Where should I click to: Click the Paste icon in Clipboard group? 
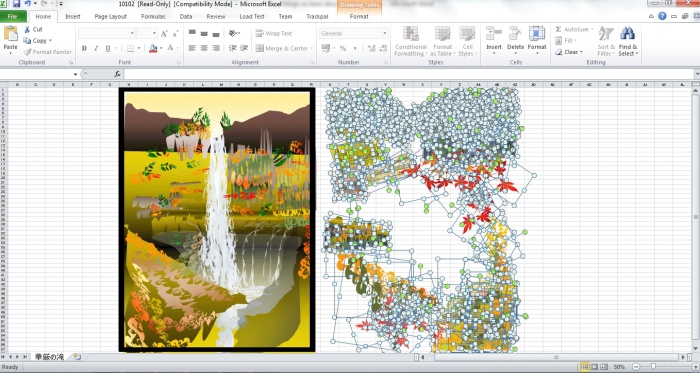click(10, 35)
